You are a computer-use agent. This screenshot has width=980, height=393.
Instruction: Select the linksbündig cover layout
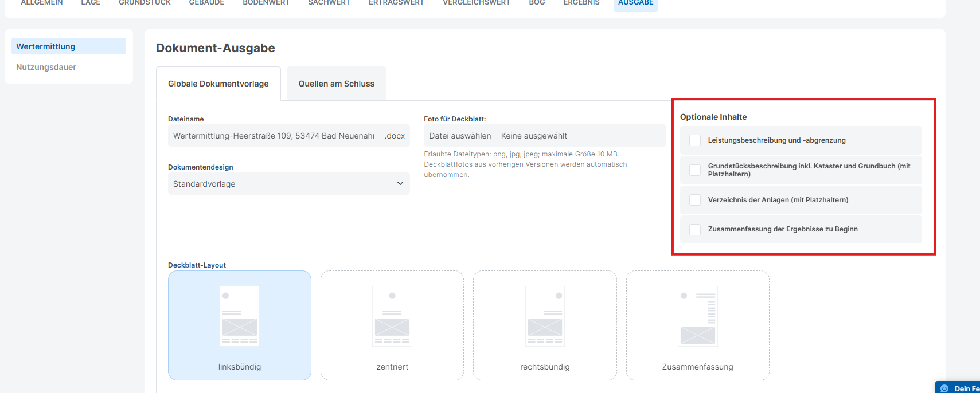coord(240,325)
